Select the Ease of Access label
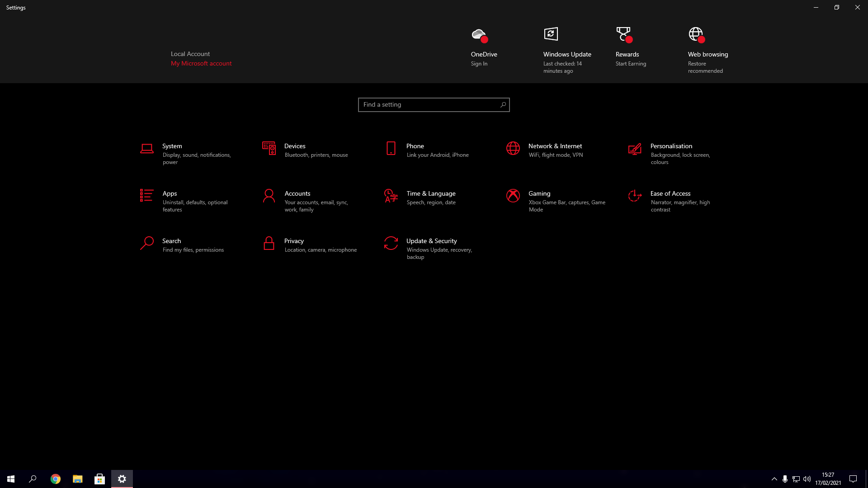This screenshot has height=488, width=868. [x=670, y=193]
